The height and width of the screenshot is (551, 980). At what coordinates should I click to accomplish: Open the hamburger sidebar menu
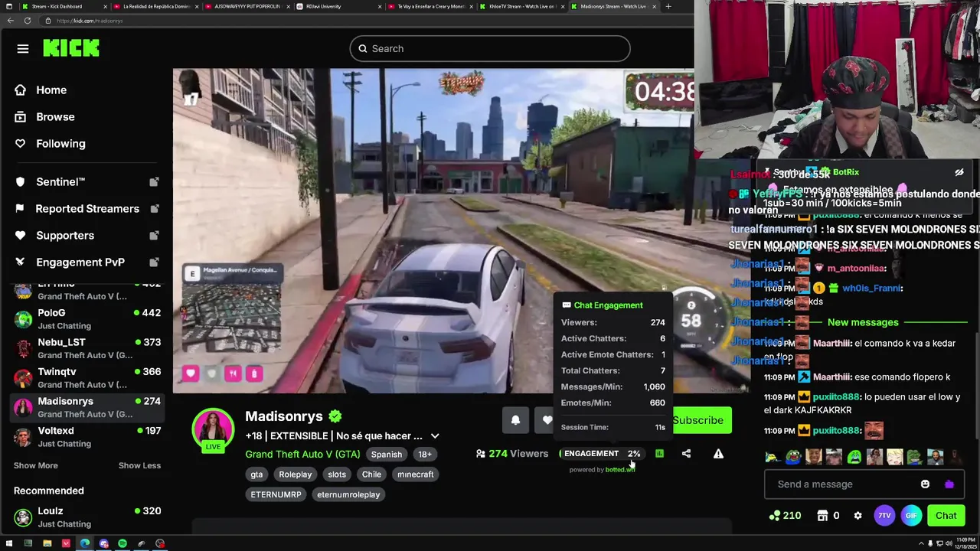[23, 49]
